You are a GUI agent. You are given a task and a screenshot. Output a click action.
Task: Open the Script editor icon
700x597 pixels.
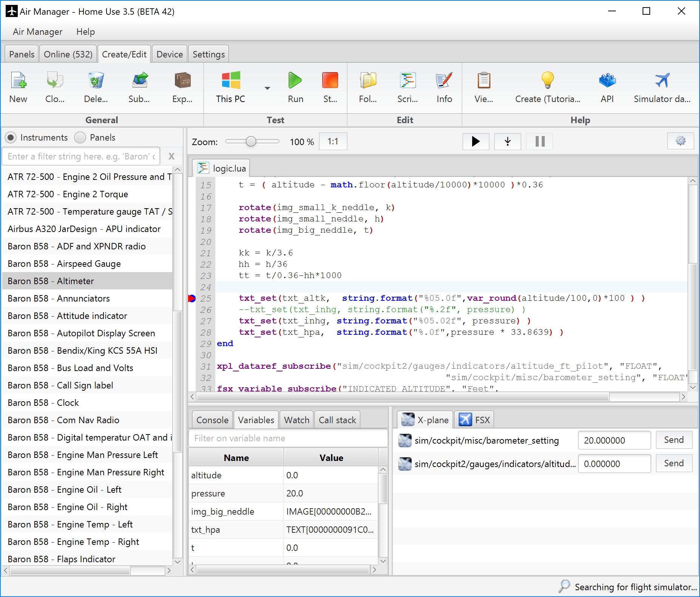(408, 87)
